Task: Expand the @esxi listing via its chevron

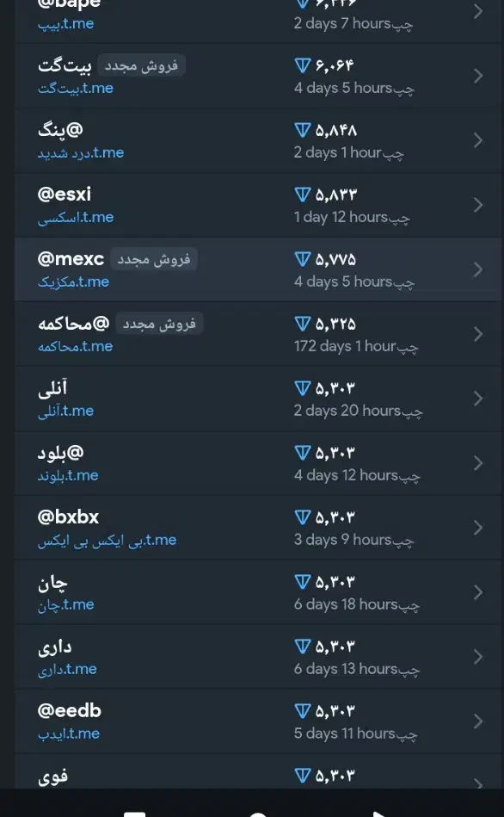Action: (478, 205)
